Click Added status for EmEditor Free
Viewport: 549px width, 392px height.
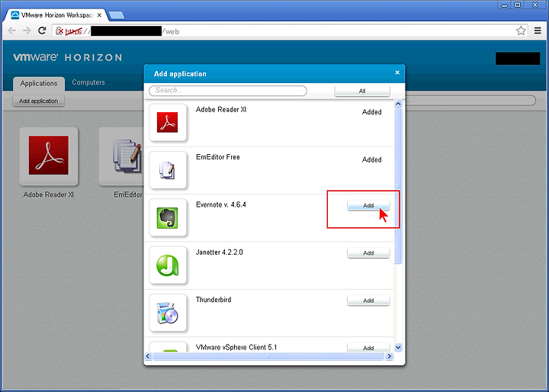(372, 159)
